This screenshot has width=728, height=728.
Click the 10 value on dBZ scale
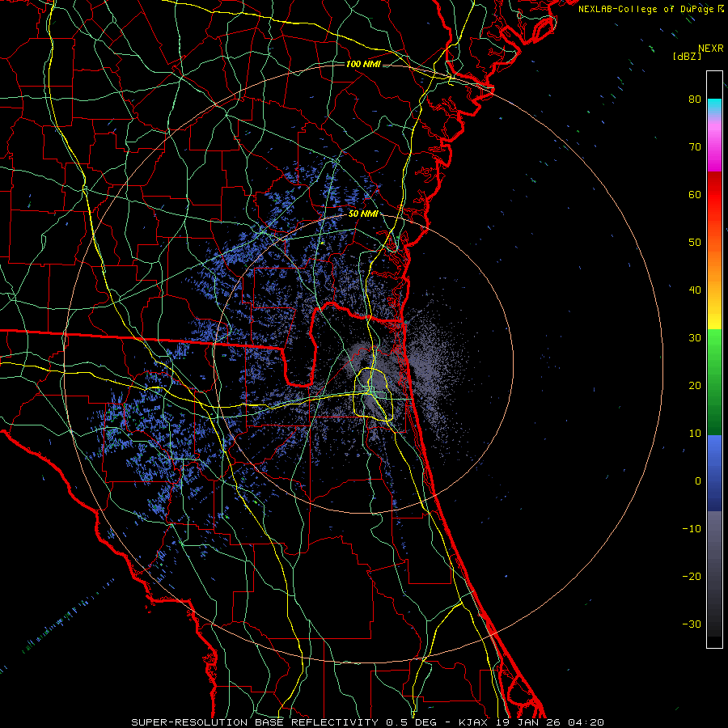pos(695,434)
